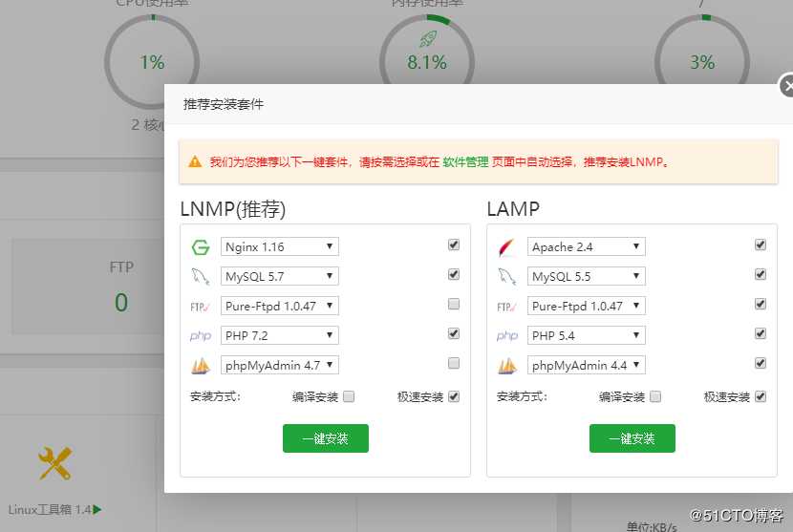The image size is (793, 532).
Task: Click the MySQL dolphin icon in LAMP
Action: pos(506,277)
